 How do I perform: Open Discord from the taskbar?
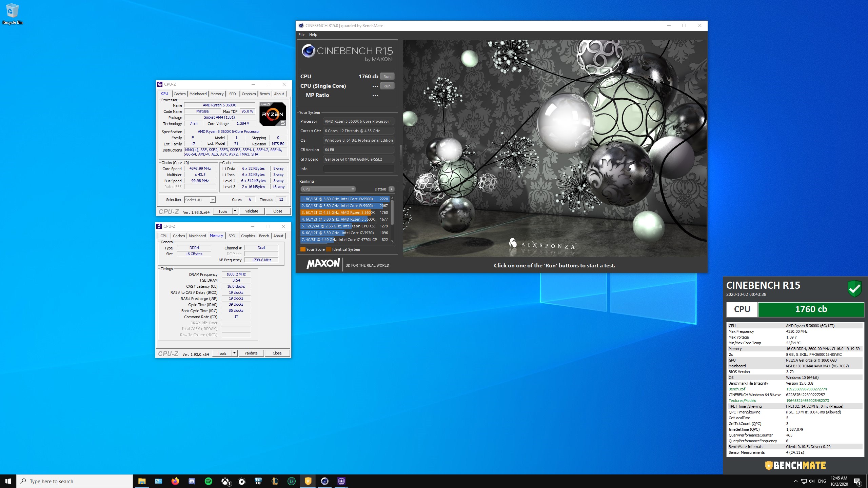click(x=192, y=481)
